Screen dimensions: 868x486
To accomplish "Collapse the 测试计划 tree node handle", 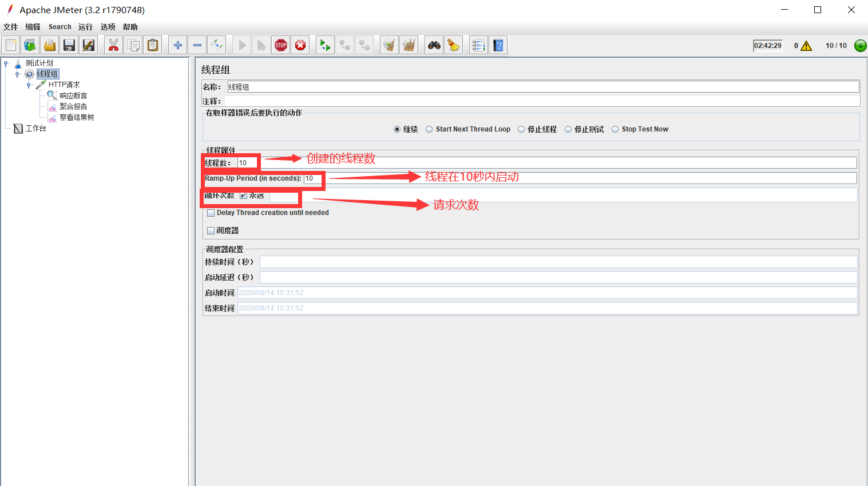I will pos(6,63).
